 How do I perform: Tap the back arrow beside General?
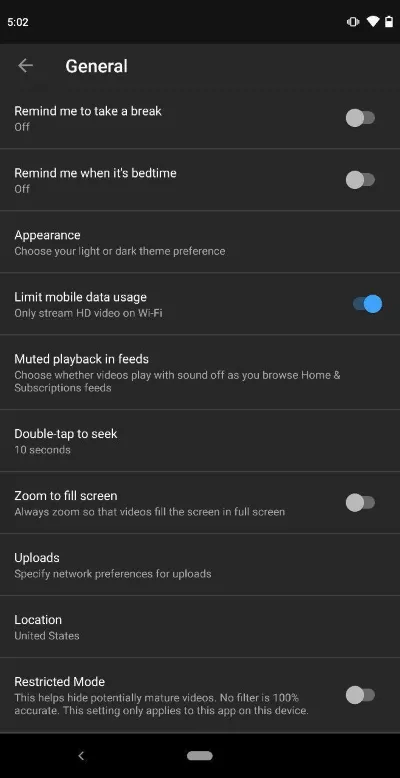pos(25,65)
